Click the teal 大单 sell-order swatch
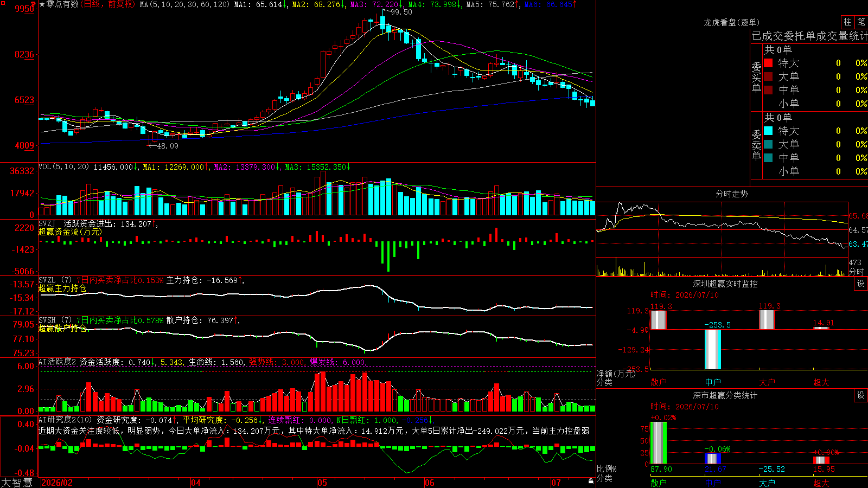The width and height of the screenshot is (868, 488). tap(768, 144)
